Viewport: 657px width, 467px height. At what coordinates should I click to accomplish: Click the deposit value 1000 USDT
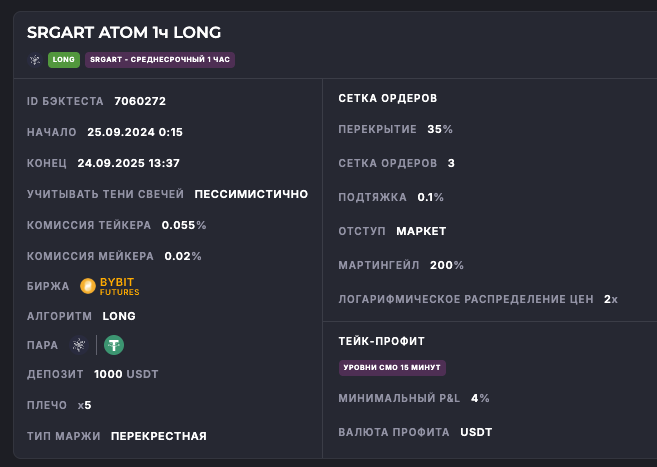[x=126, y=374]
